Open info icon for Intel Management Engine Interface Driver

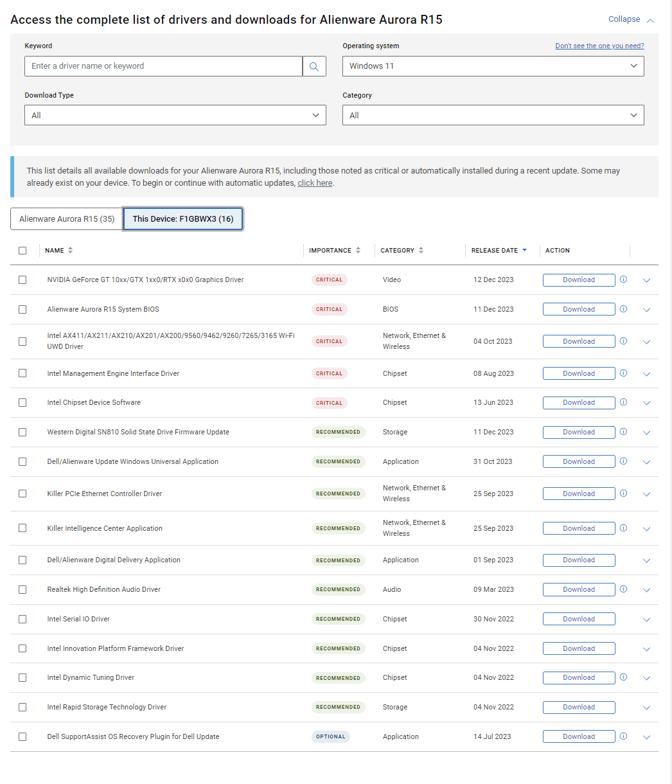pos(623,373)
